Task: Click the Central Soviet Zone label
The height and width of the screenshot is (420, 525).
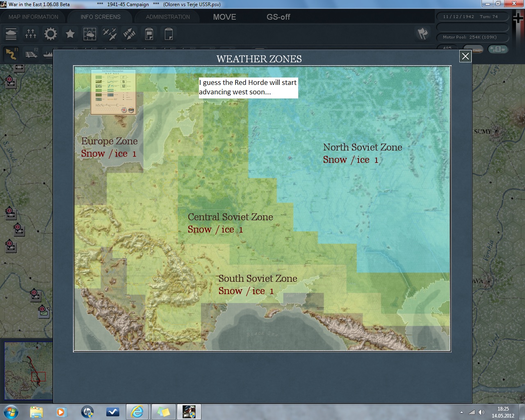Action: pyautogui.click(x=230, y=217)
